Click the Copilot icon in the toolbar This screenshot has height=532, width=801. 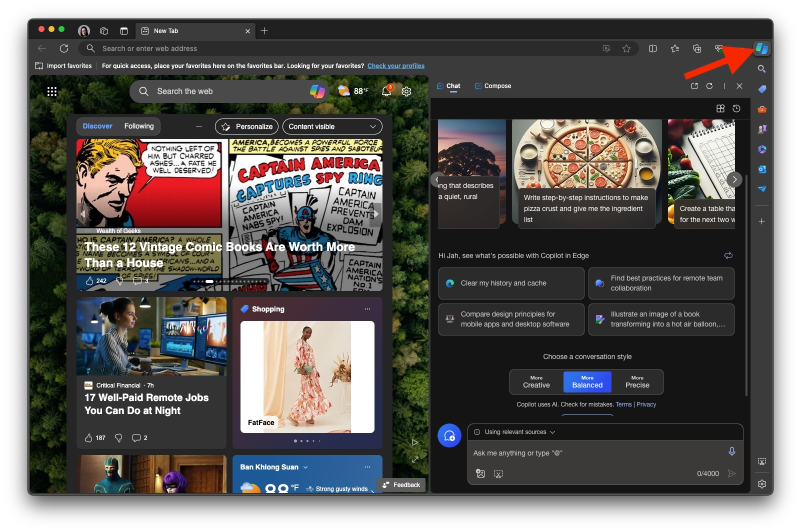(761, 48)
